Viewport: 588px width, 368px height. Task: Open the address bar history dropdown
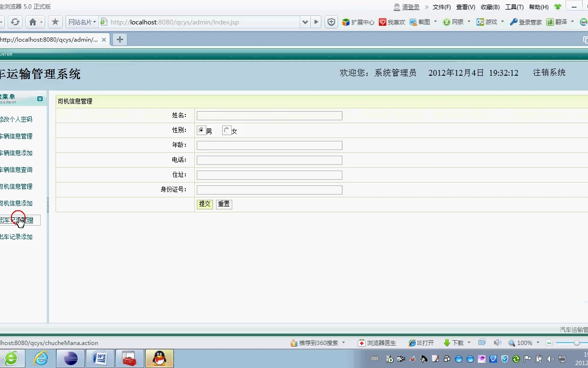305,22
